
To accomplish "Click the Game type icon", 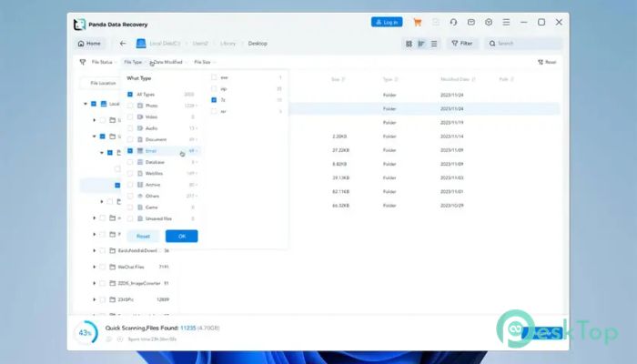I will coord(140,207).
